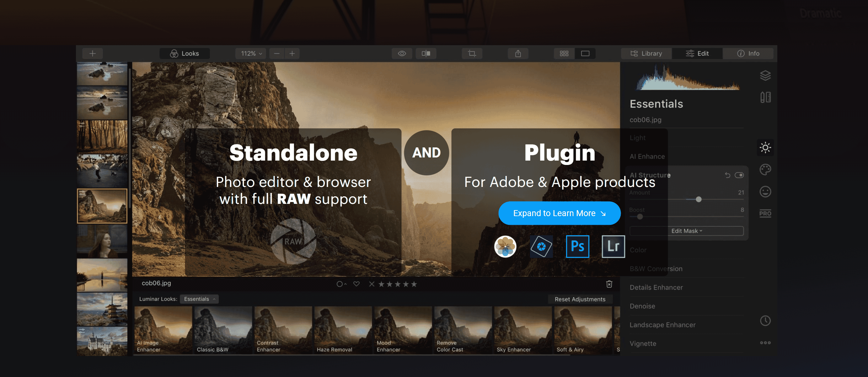This screenshot has width=868, height=377.
Task: Switch to the Library tab
Action: coord(647,54)
